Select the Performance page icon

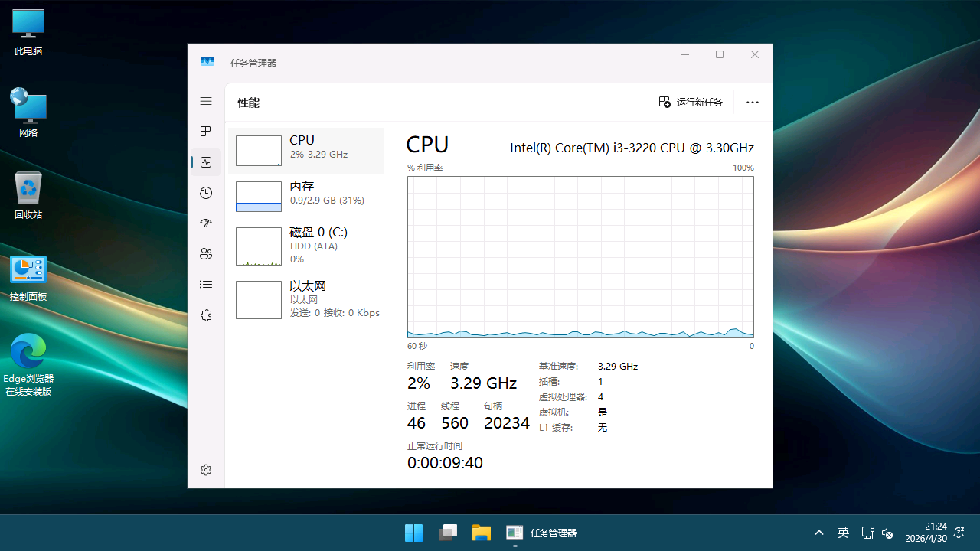(206, 162)
